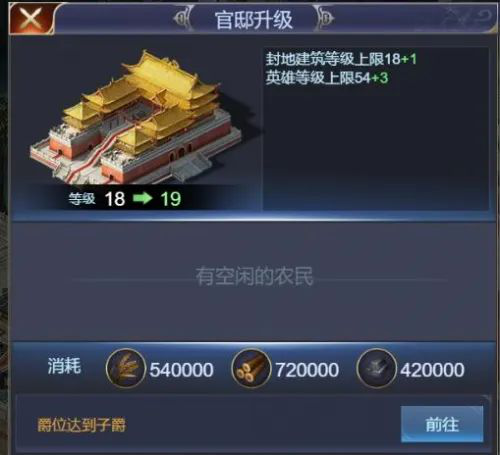The width and height of the screenshot is (500, 455).
Task: Click the 英雄等级上限54+3 line
Action: coord(327,78)
